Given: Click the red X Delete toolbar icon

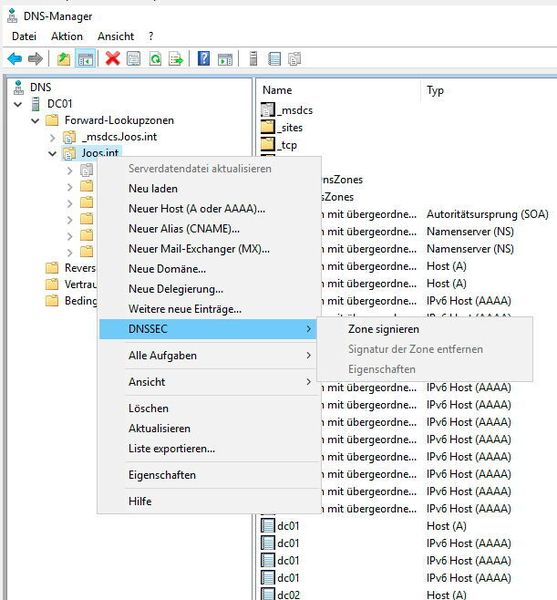Looking at the screenshot, I should (x=112, y=59).
